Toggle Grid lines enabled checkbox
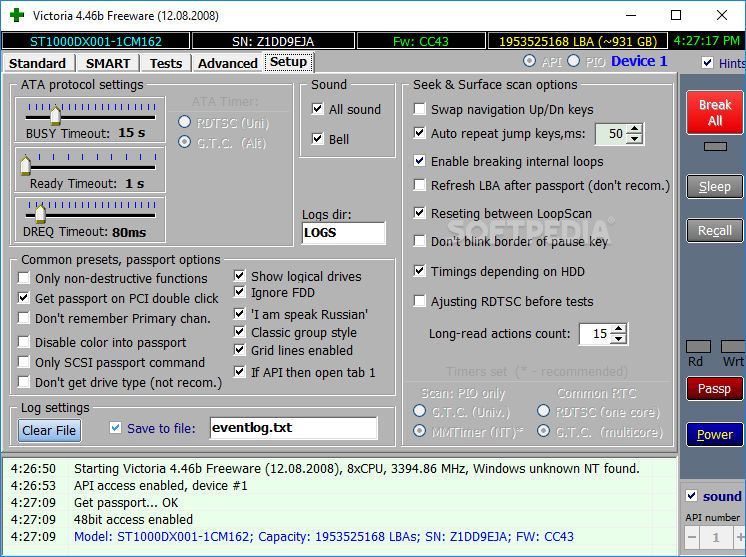 (x=239, y=350)
